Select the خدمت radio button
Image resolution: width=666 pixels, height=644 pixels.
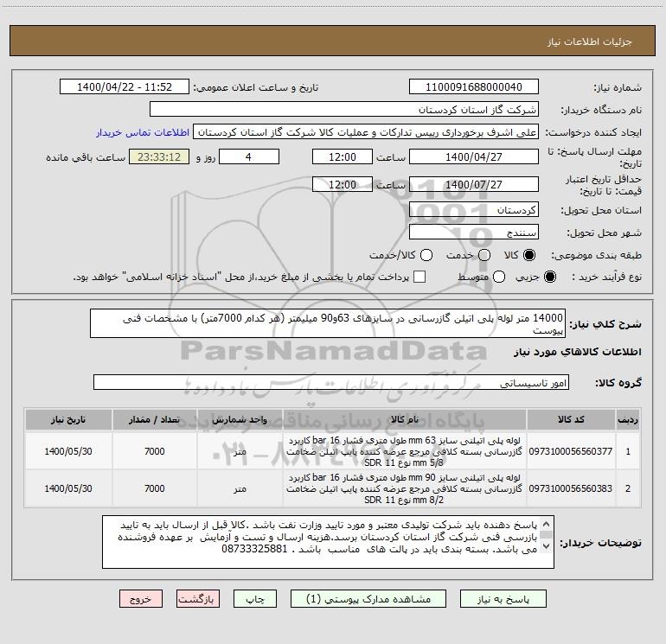pos(484,255)
